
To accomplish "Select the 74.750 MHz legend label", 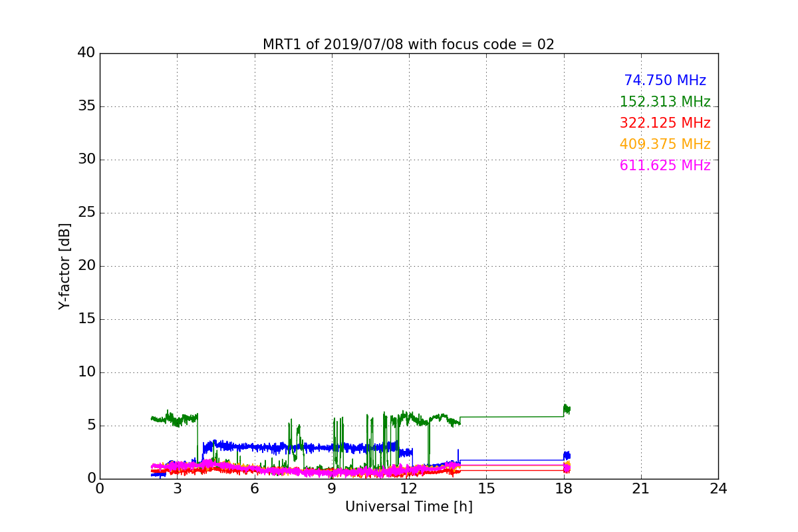I will (665, 80).
